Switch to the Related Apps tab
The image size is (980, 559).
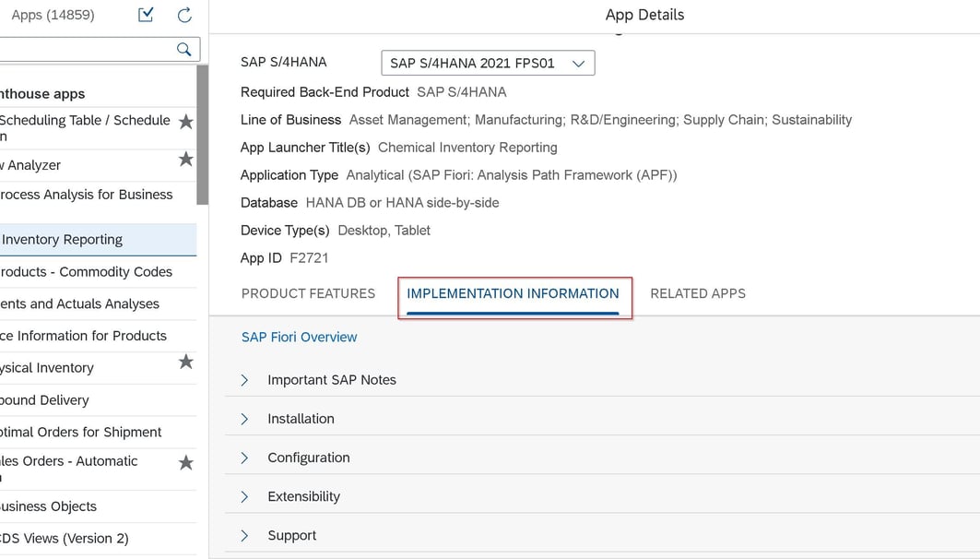tap(698, 293)
